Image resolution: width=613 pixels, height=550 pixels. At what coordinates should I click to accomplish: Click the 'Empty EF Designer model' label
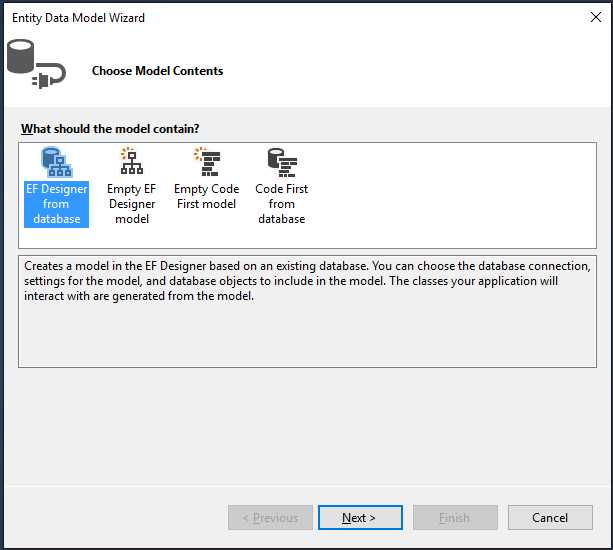(132, 204)
